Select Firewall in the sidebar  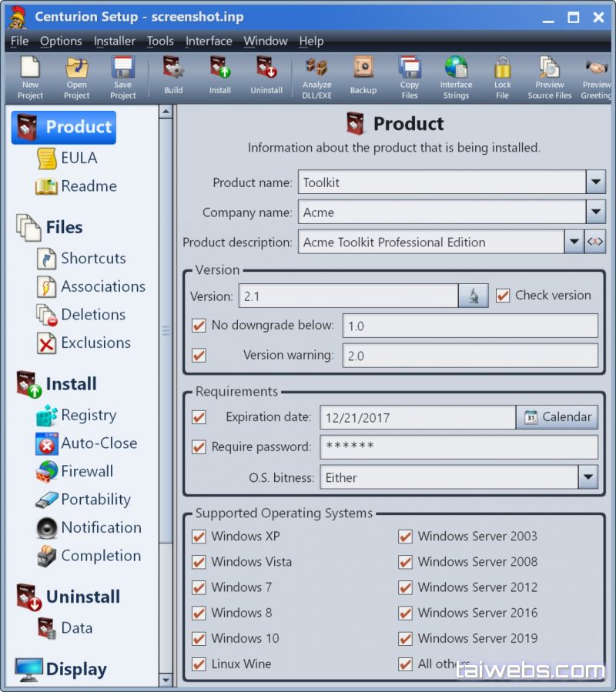86,471
